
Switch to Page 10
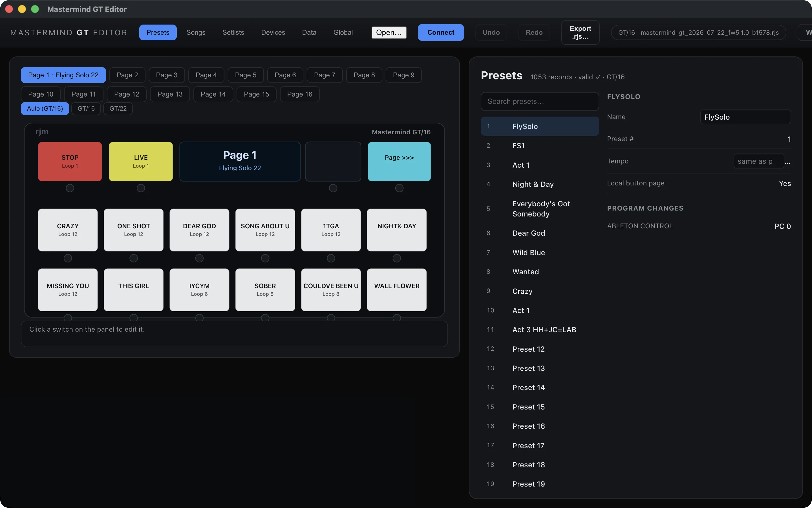click(x=41, y=94)
